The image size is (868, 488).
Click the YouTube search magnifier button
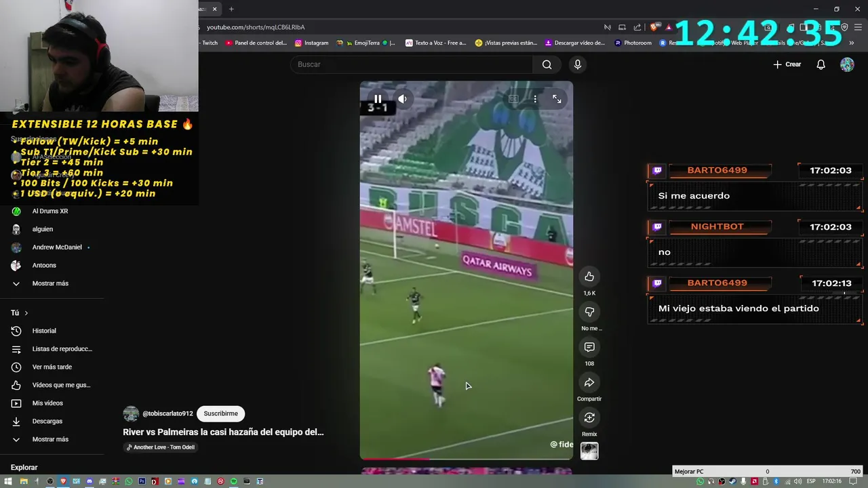(547, 64)
